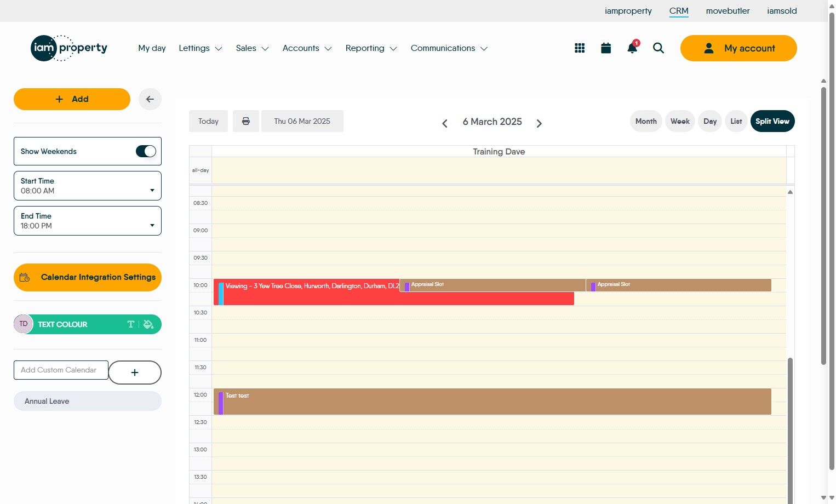836x504 pixels.
Task: Focus Add Custom Calendar field
Action: [61, 370]
